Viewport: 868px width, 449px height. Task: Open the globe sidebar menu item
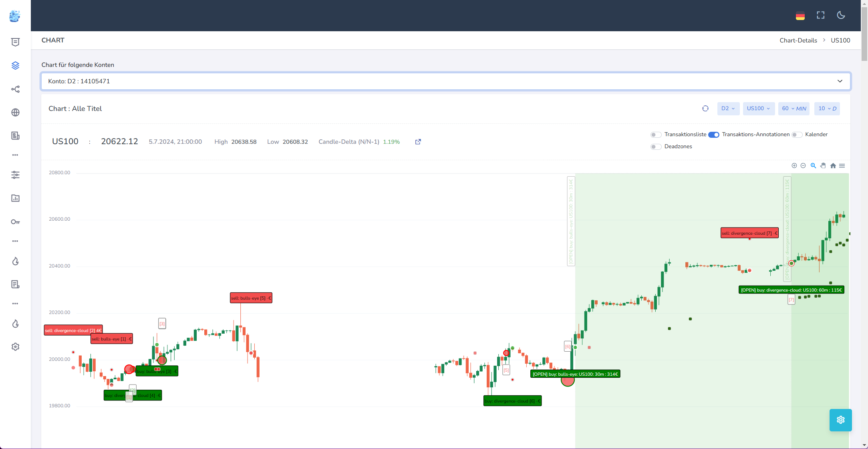point(15,113)
